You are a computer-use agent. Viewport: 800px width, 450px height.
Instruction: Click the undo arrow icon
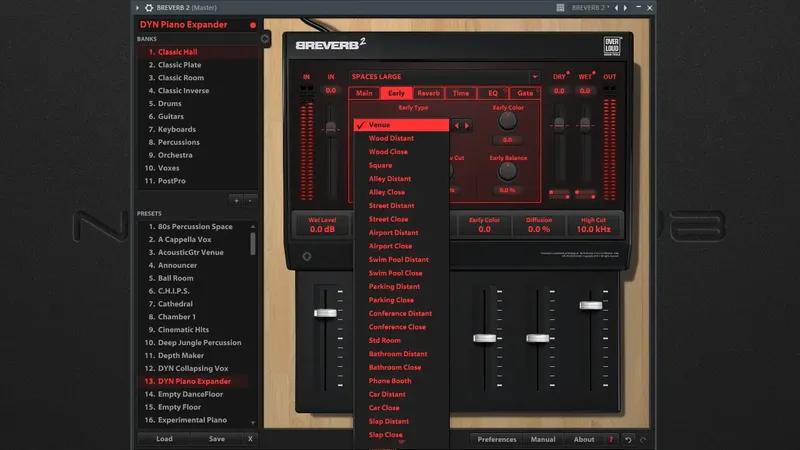[629, 439]
